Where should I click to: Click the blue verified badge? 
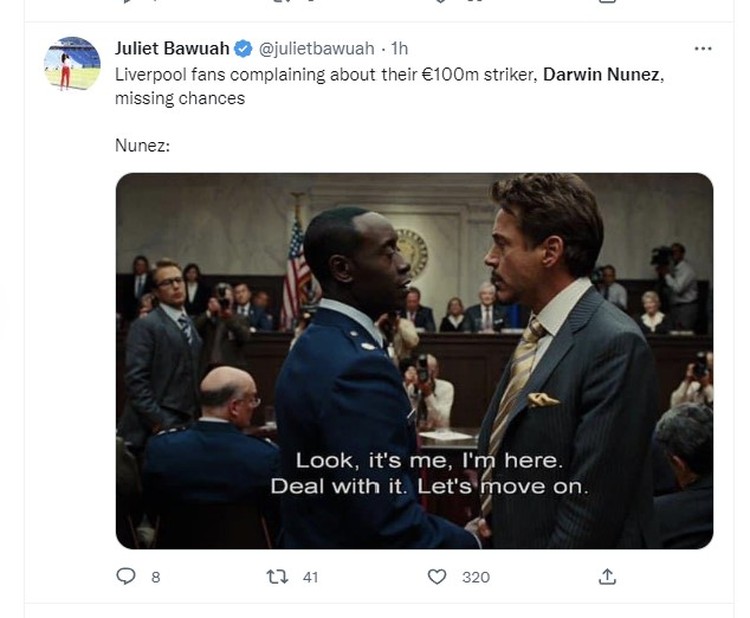pos(243,49)
